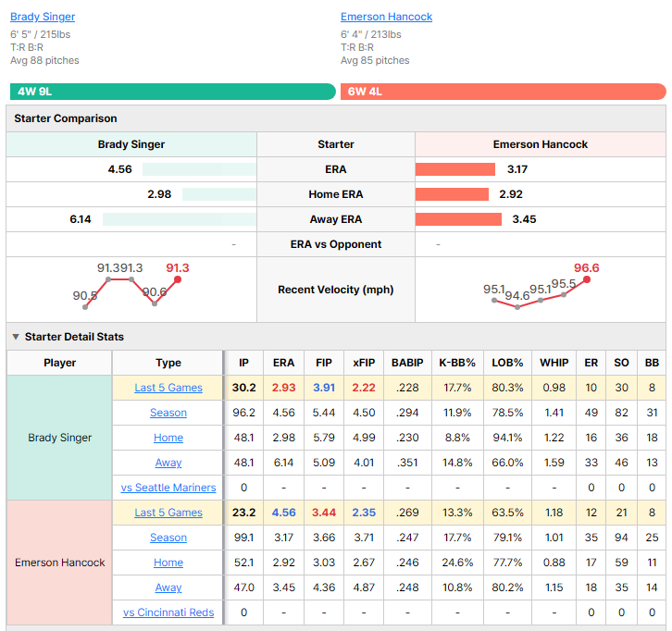Click Singer's Last 5 Games FIP 3.91
The height and width of the screenshot is (631, 672).
324,388
